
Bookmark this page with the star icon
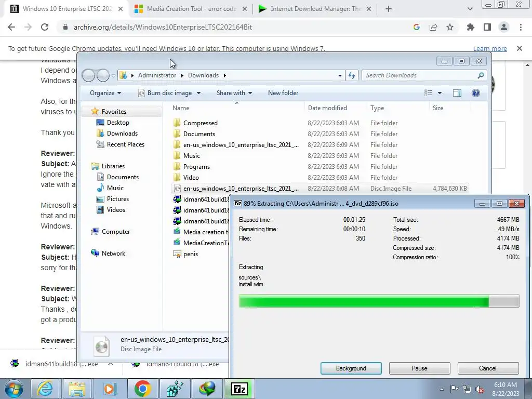(450, 27)
